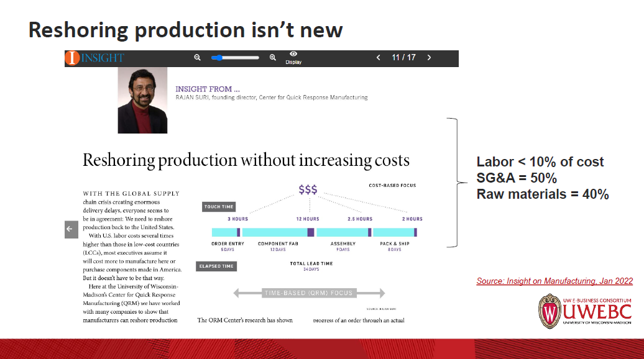Adjust the zoom level slider
This screenshot has width=644, height=359.
pyautogui.click(x=235, y=57)
